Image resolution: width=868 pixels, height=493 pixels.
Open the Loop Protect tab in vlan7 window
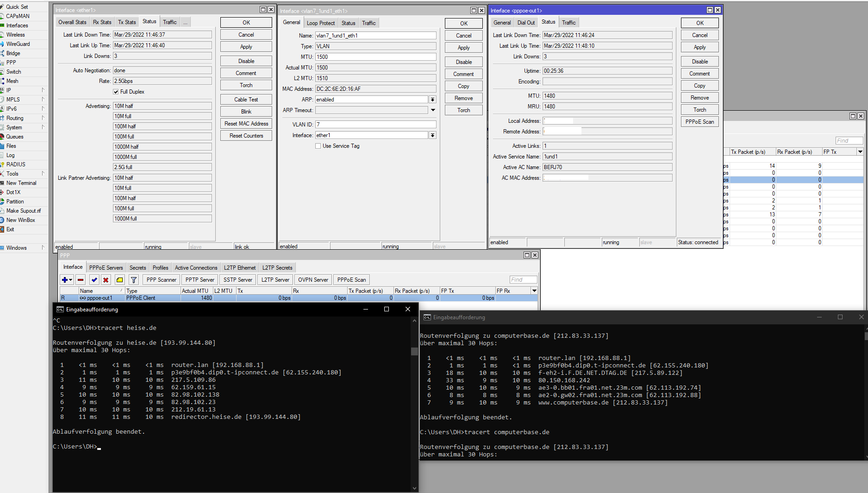[x=321, y=23]
